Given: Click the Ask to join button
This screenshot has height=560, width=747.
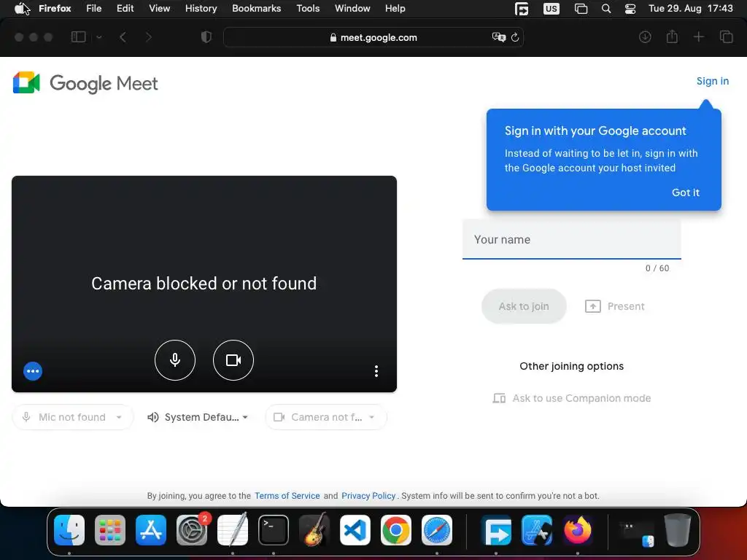Looking at the screenshot, I should [524, 306].
